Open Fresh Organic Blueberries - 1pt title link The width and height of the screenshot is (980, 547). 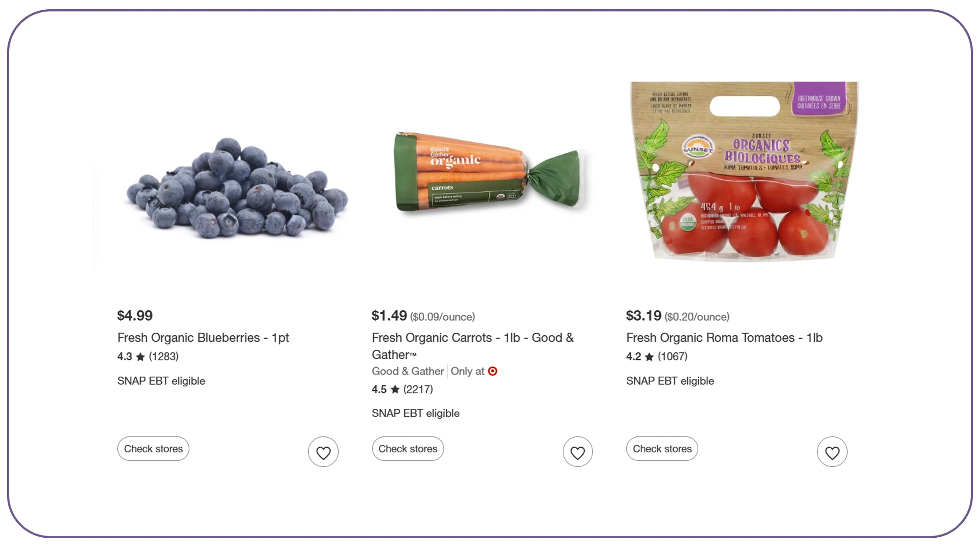[x=203, y=337]
